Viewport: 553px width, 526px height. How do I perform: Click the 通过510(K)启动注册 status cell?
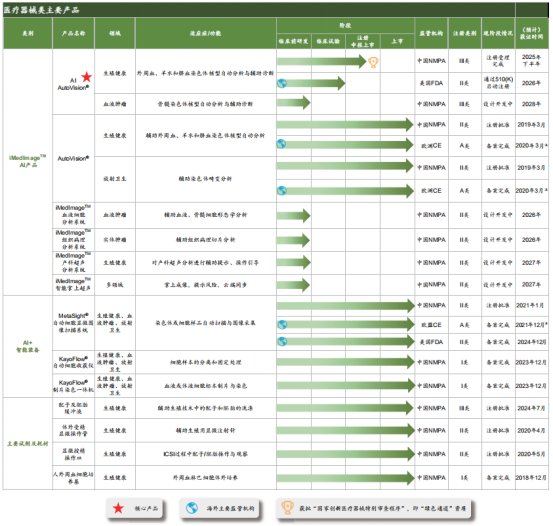click(x=498, y=83)
